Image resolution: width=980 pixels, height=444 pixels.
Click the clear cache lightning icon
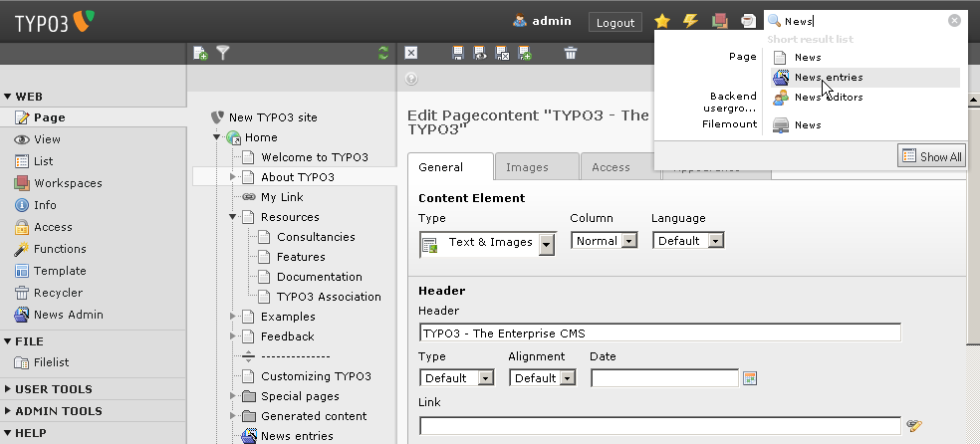pyautogui.click(x=690, y=21)
